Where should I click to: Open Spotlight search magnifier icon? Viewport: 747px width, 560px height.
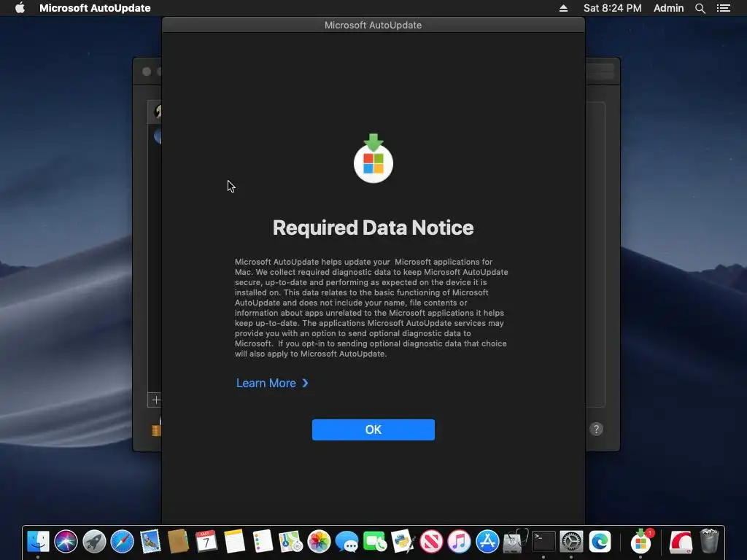coord(700,8)
